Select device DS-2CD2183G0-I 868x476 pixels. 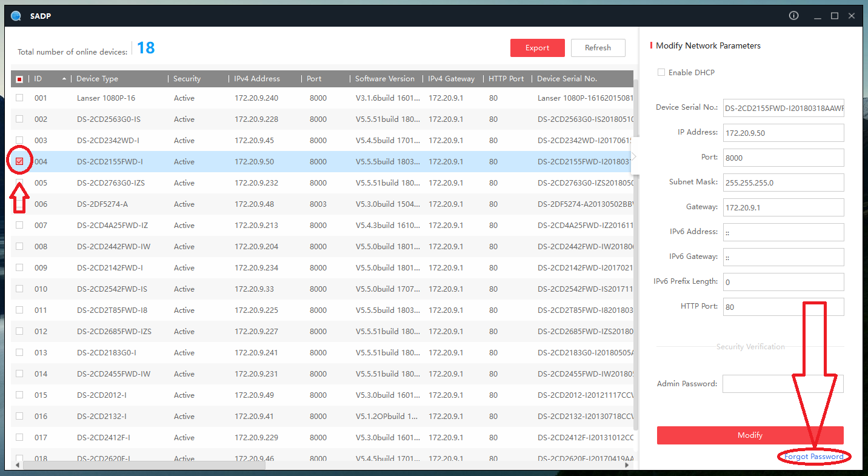pyautogui.click(x=106, y=352)
